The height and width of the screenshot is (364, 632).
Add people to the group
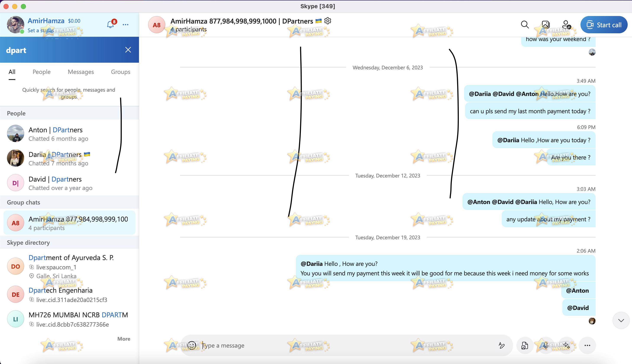(566, 24)
